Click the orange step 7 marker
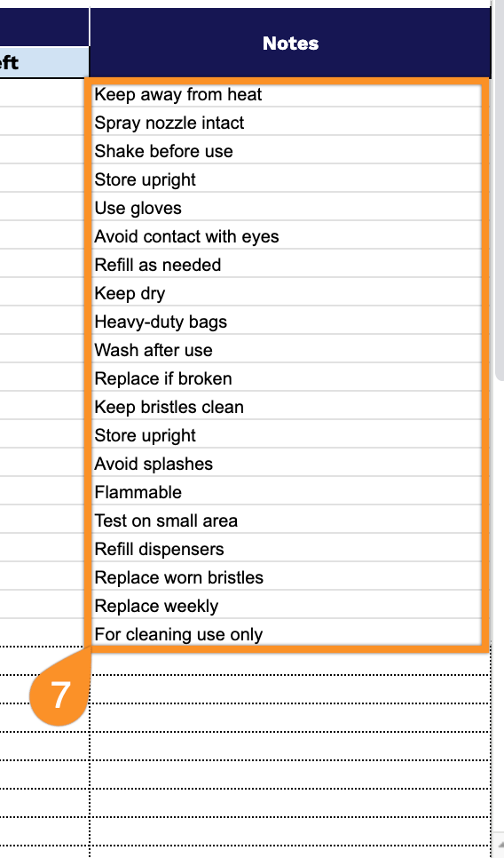This screenshot has width=504, height=858. [60, 695]
